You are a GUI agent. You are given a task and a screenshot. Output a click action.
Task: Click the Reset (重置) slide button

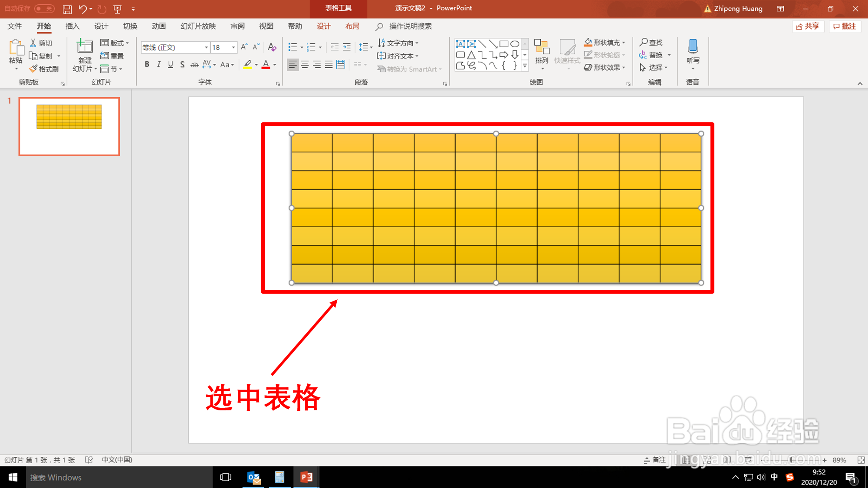point(112,56)
